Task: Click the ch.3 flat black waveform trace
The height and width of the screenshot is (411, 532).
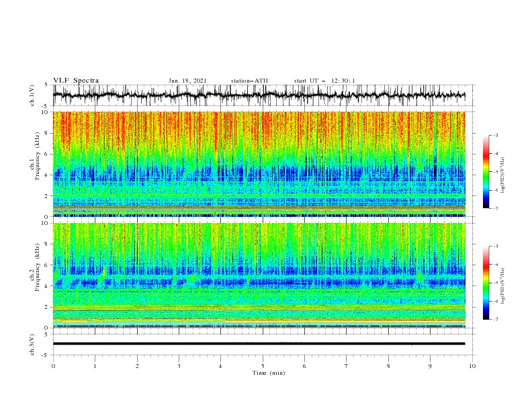Action: pos(259,344)
